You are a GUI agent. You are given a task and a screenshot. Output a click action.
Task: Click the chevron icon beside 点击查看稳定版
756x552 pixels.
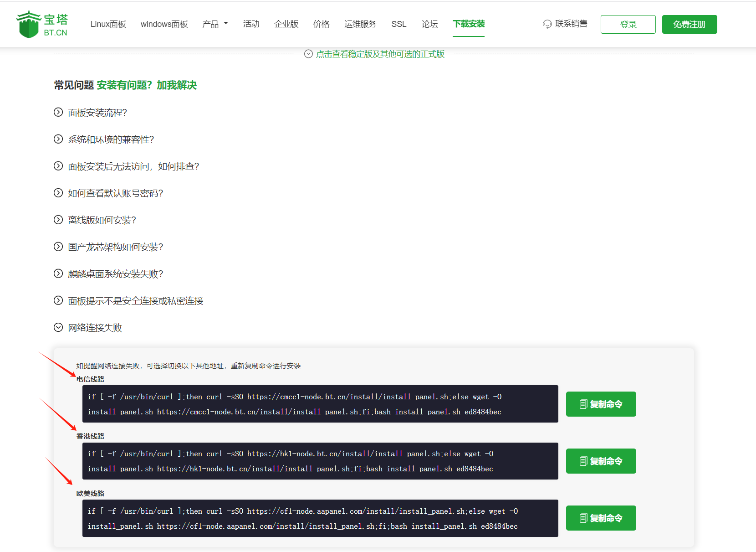click(308, 54)
